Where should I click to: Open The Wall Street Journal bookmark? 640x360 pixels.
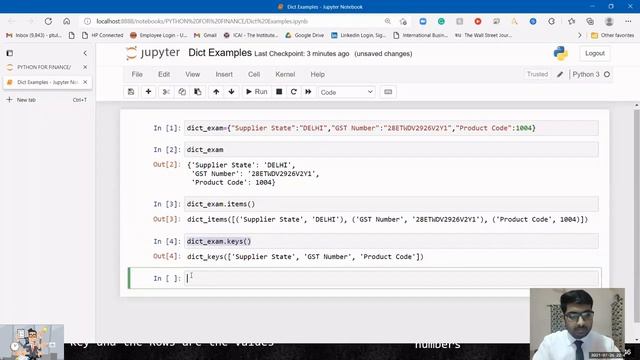(x=483, y=36)
